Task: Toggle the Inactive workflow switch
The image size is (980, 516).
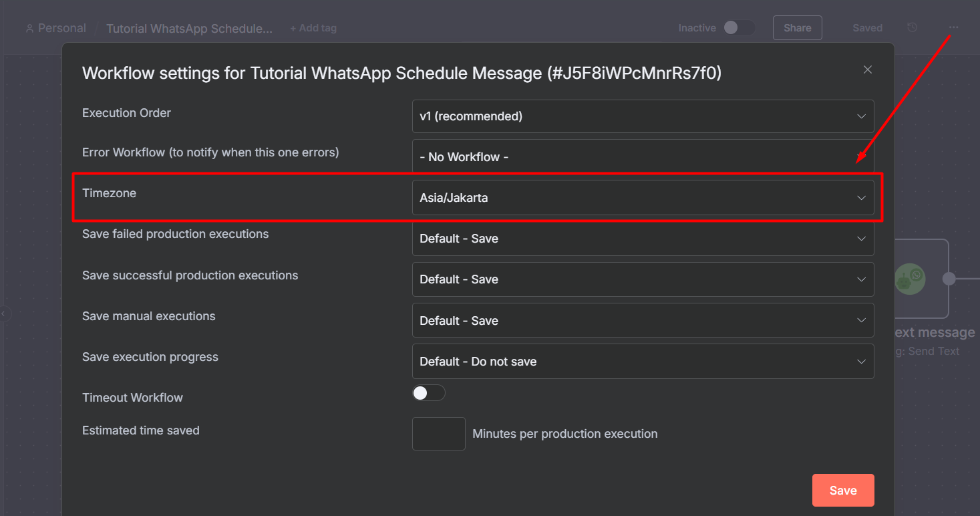Action: [x=739, y=27]
